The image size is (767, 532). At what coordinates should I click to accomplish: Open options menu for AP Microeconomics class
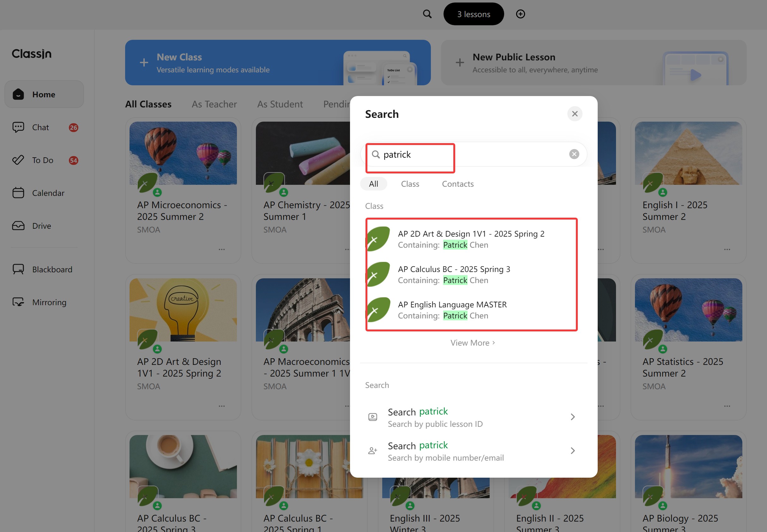pyautogui.click(x=222, y=249)
